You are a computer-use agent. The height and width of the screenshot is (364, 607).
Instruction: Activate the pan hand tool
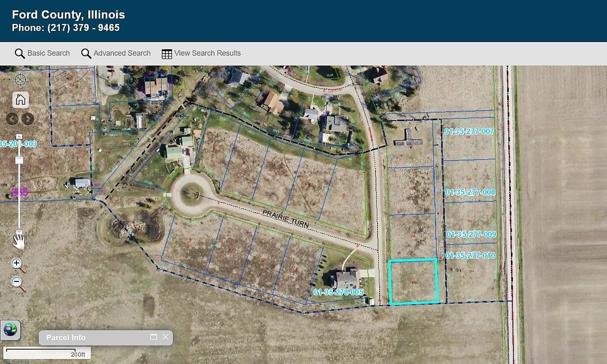point(18,241)
